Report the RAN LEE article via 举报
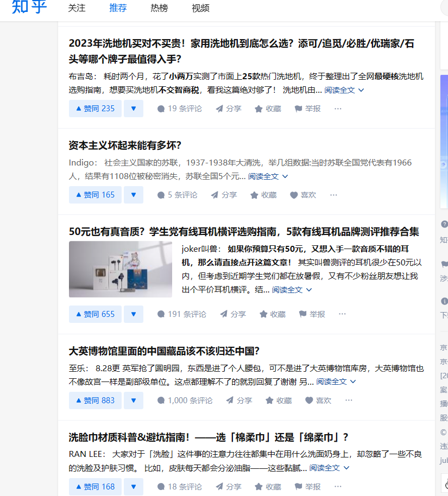Screen dimensions: 448x496 (307, 487)
